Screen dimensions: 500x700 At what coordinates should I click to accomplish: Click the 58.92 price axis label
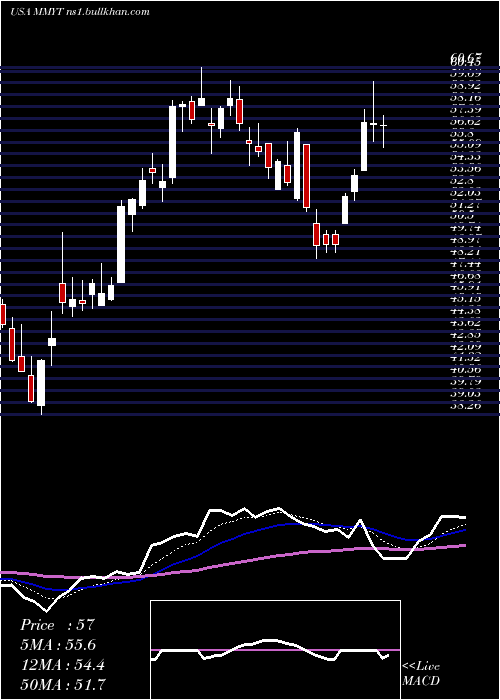pos(466,84)
